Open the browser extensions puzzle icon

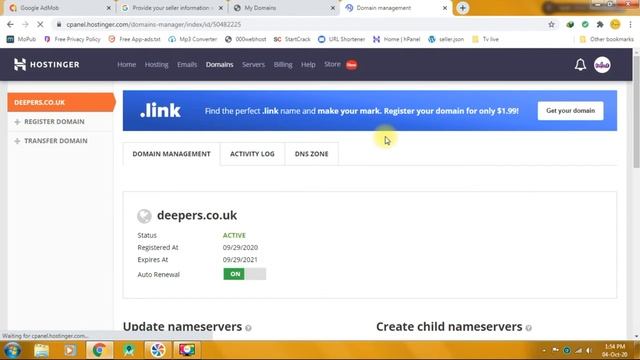tap(600, 24)
